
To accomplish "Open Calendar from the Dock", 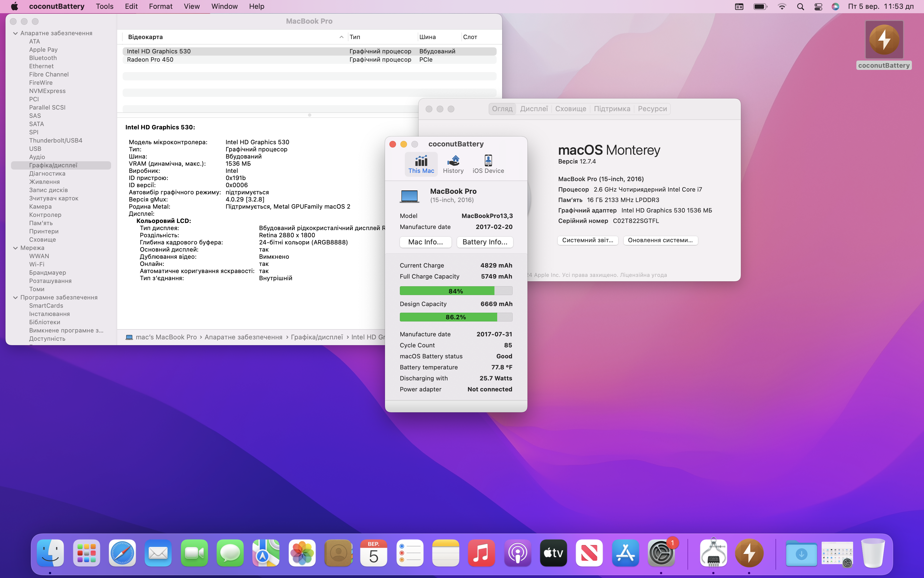I will click(374, 553).
